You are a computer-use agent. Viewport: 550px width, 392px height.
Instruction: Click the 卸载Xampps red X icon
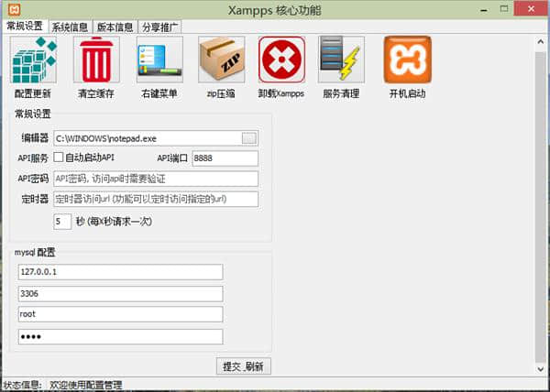281,60
